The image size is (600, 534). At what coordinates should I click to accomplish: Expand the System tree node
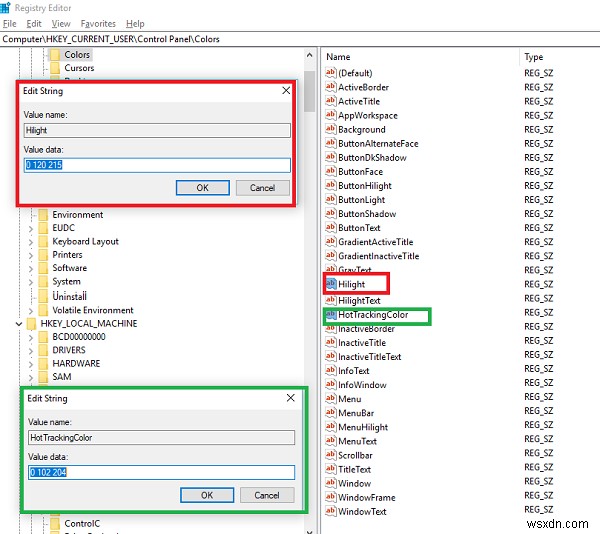pyautogui.click(x=31, y=282)
